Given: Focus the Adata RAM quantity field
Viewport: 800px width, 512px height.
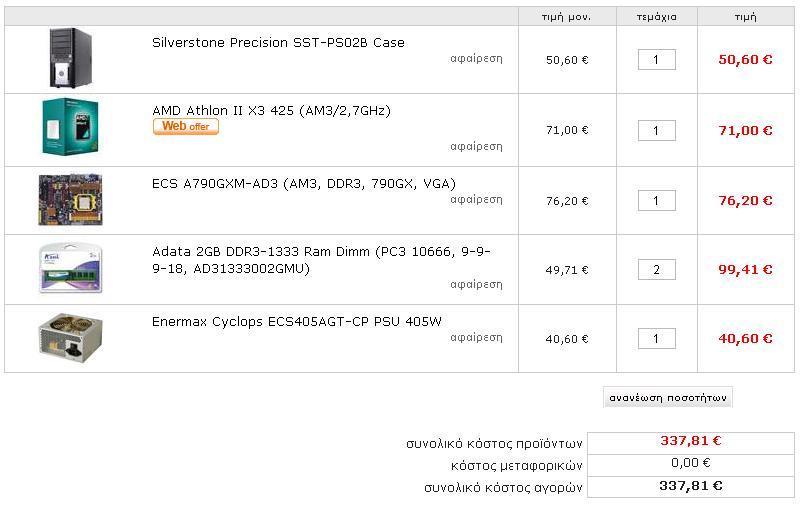Looking at the screenshot, I should point(656,270).
